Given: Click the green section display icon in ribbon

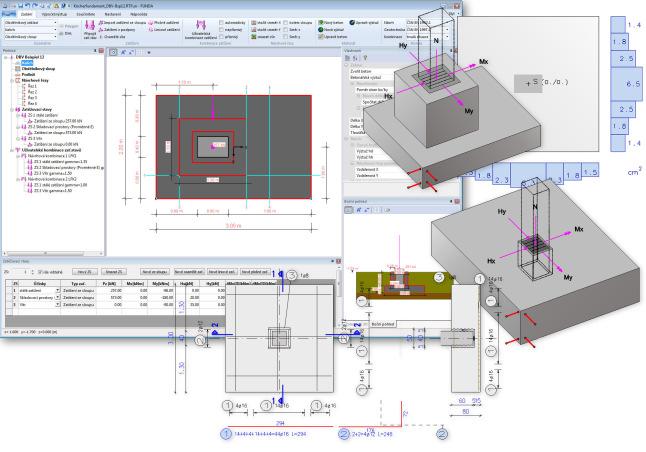Looking at the screenshot, I should coord(254,37).
